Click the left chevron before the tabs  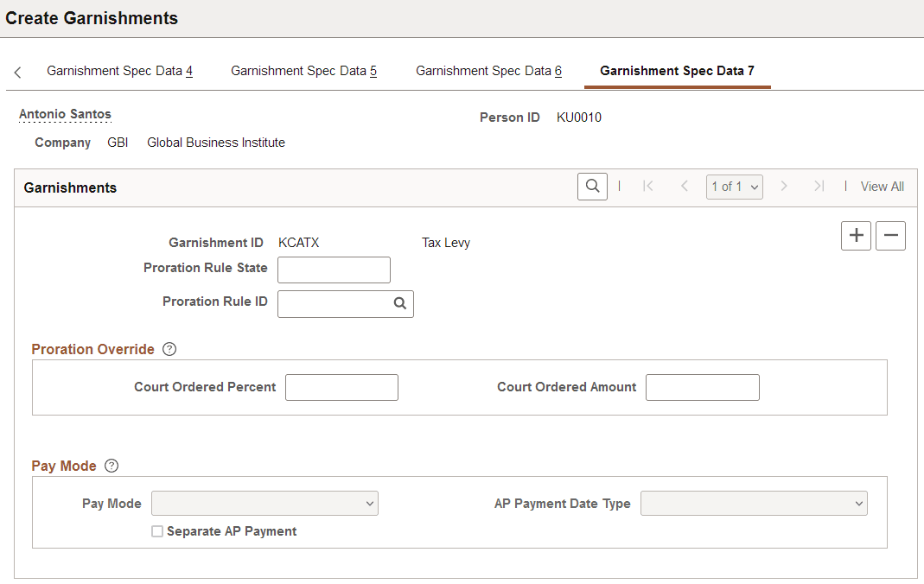tap(17, 73)
